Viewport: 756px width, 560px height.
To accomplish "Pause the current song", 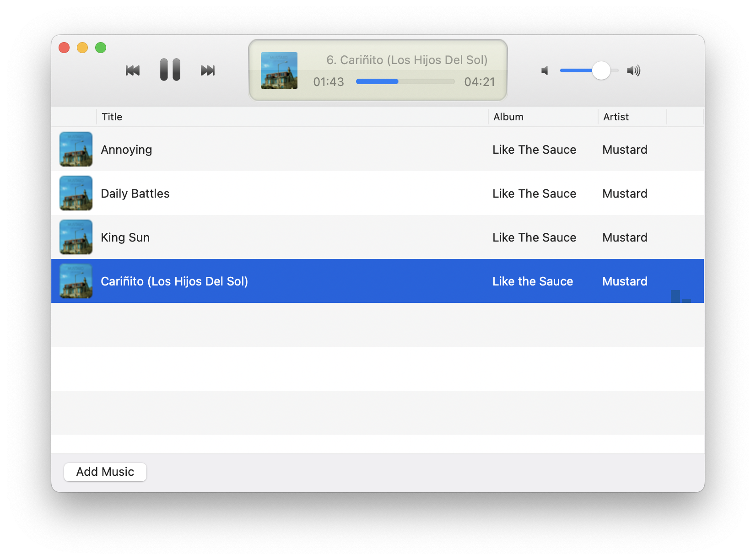I will [170, 70].
